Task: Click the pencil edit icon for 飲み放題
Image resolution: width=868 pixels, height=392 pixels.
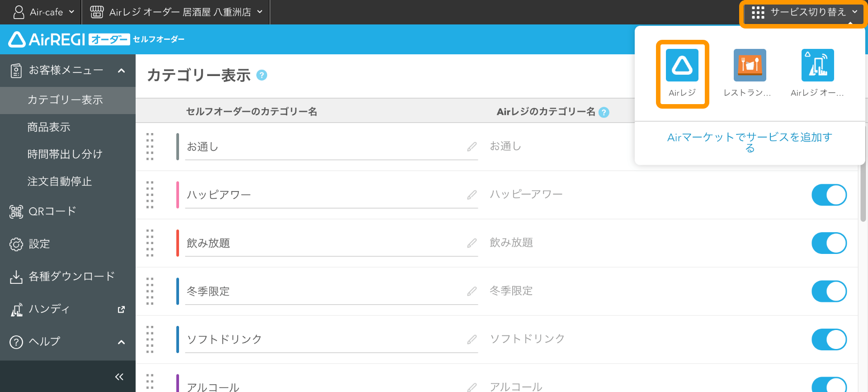Action: (472, 243)
